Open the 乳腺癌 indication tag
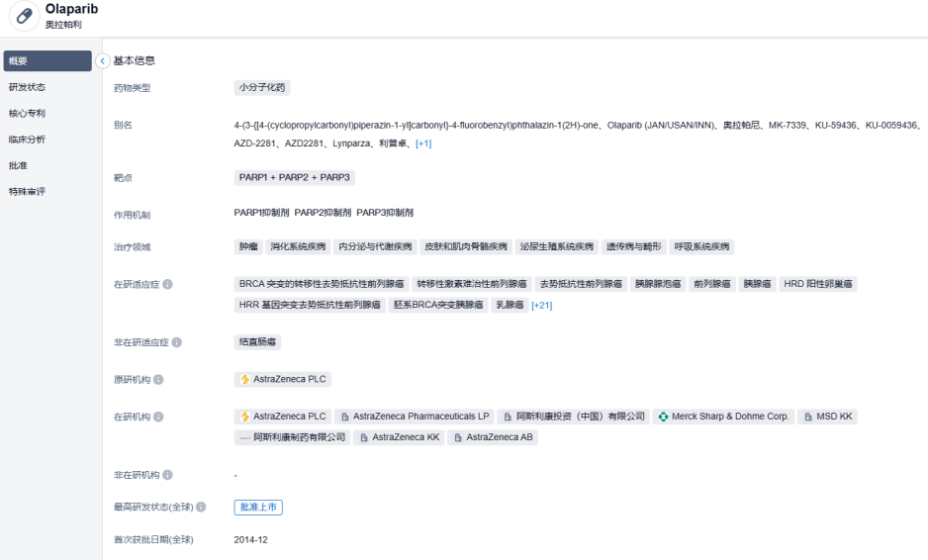Screen dimensions: 928x560 (x=510, y=306)
